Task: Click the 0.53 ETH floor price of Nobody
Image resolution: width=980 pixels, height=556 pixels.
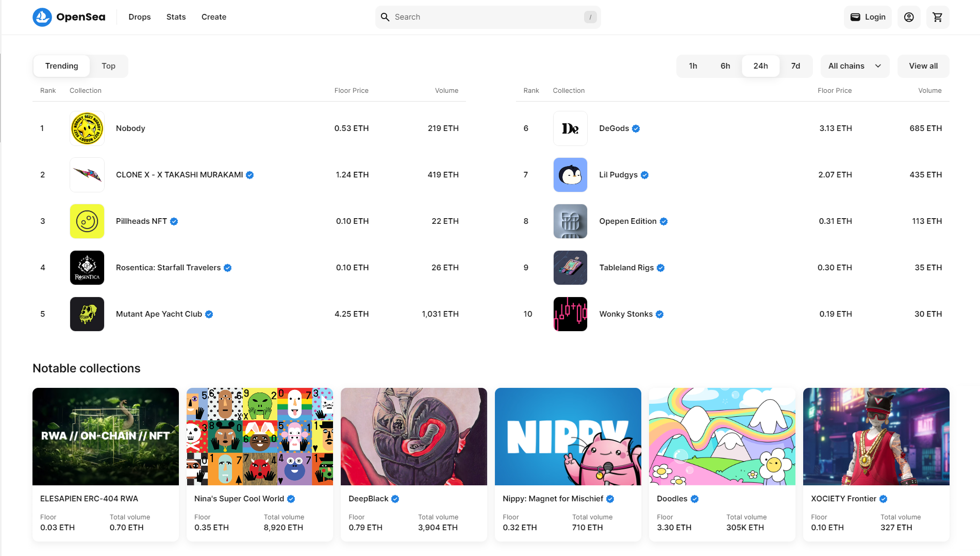Action: (x=352, y=128)
